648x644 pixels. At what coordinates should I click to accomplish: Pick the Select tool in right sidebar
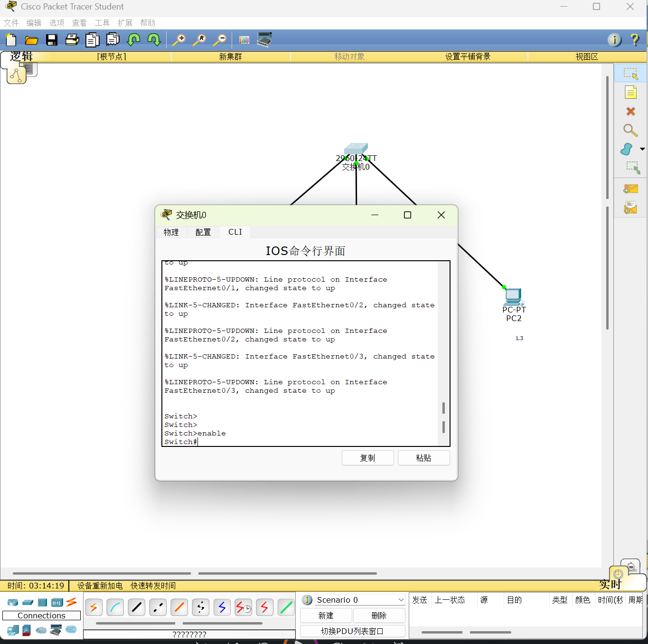631,74
